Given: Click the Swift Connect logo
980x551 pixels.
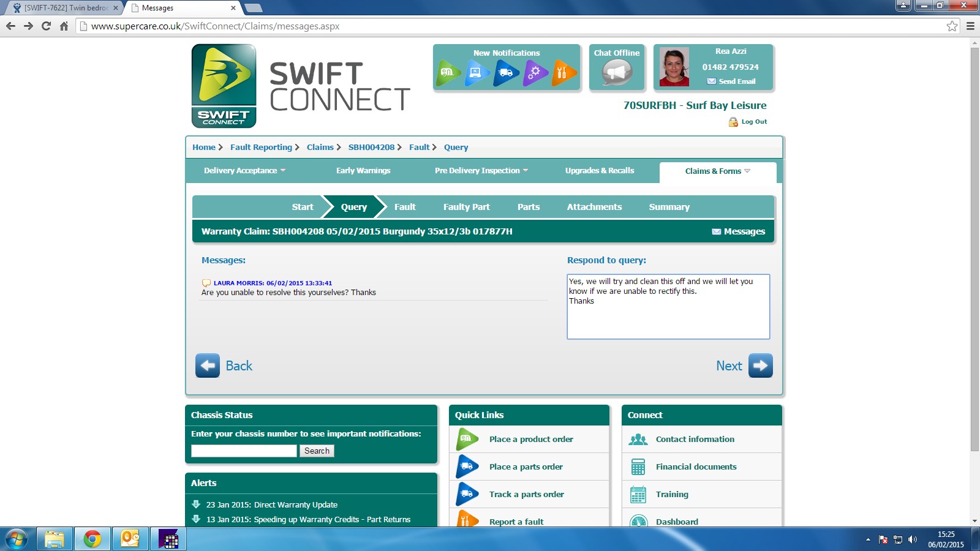Looking at the screenshot, I should (x=224, y=86).
